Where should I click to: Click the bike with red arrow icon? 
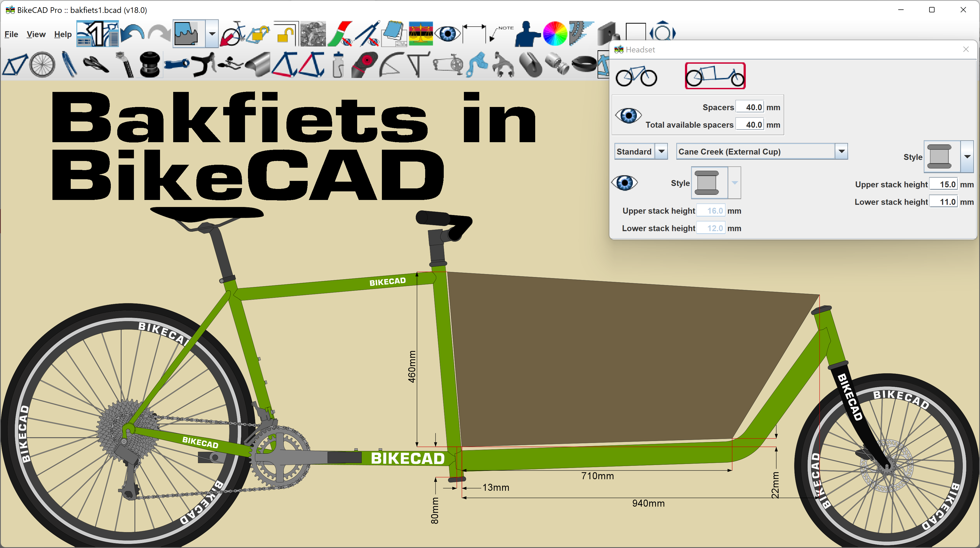tap(232, 34)
